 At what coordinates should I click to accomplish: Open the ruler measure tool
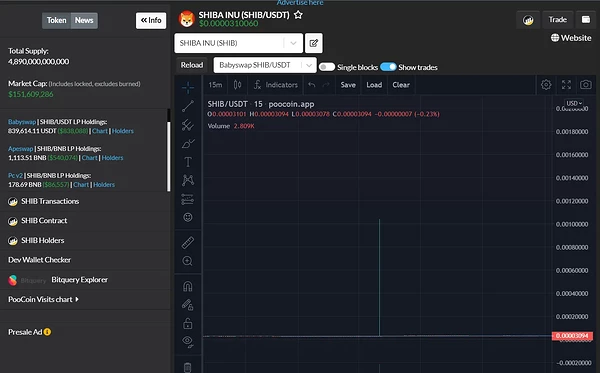coord(188,243)
